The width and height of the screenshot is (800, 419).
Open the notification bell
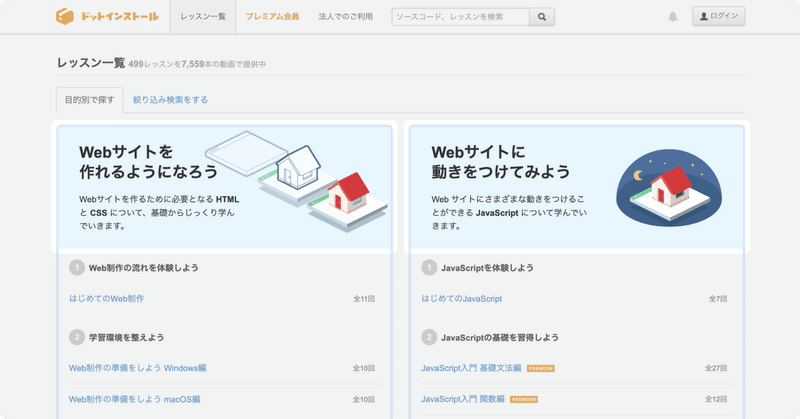click(673, 17)
